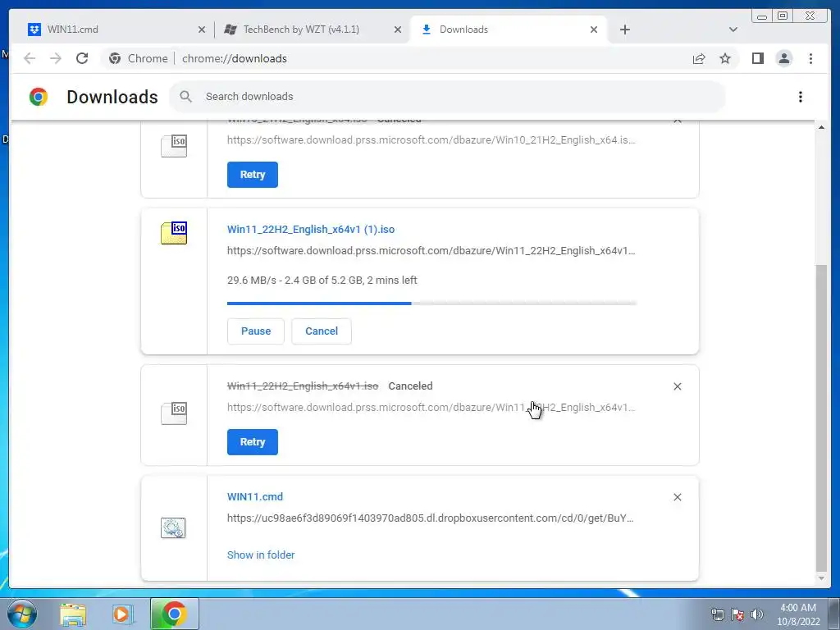The image size is (840, 630).
Task: Remove the canceled Win11_22H2 entry
Action: pos(677,386)
